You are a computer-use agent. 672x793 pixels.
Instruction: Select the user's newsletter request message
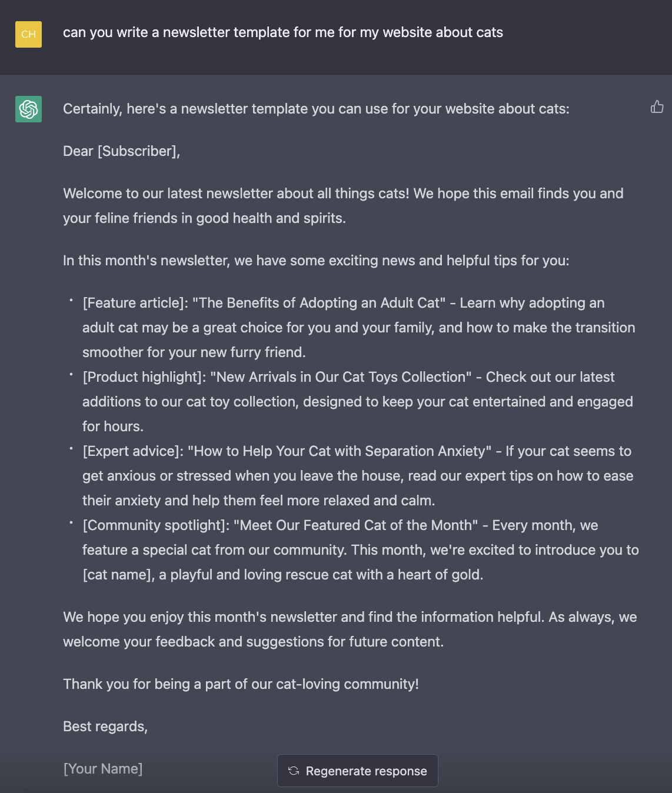(283, 33)
